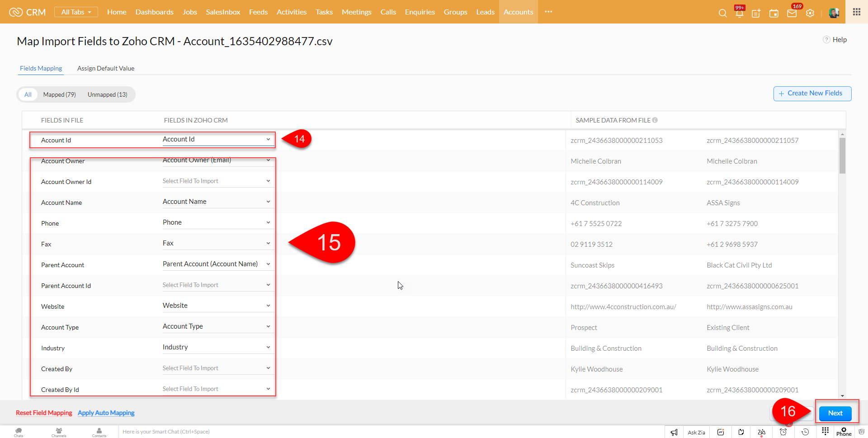This screenshot has height=438, width=868.
Task: Click the field list vertical scrollbar thumb
Action: [842, 155]
